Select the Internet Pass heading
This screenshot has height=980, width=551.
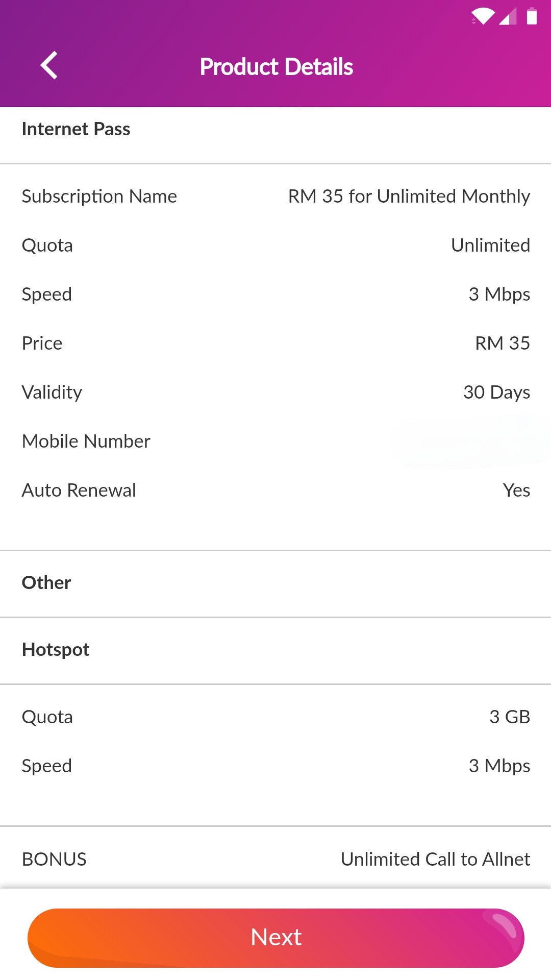coord(76,129)
